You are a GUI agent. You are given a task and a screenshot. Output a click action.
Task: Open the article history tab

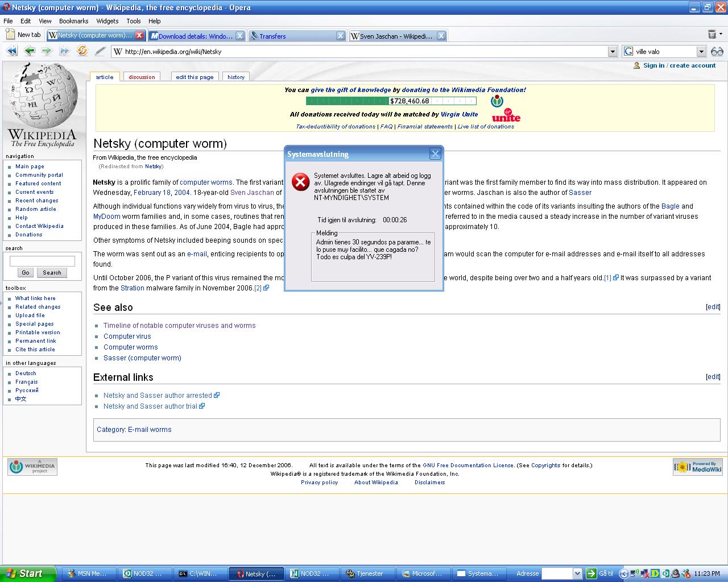click(x=236, y=77)
